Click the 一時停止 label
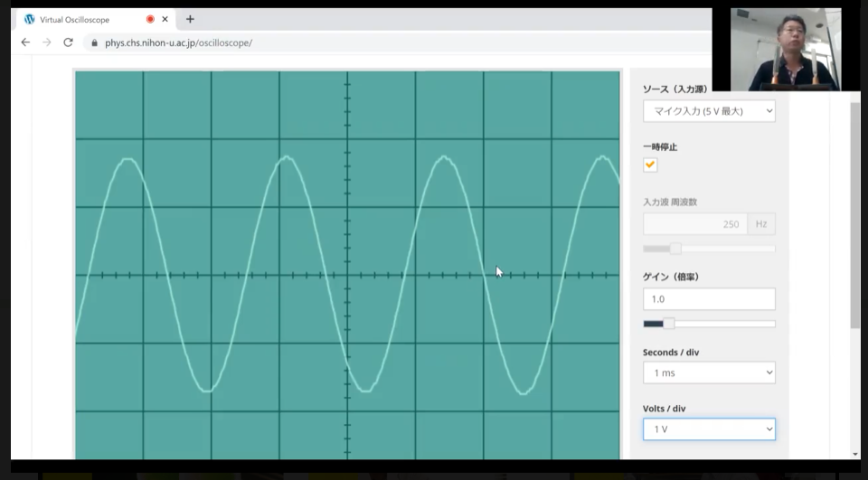The width and height of the screenshot is (868, 480). [660, 146]
